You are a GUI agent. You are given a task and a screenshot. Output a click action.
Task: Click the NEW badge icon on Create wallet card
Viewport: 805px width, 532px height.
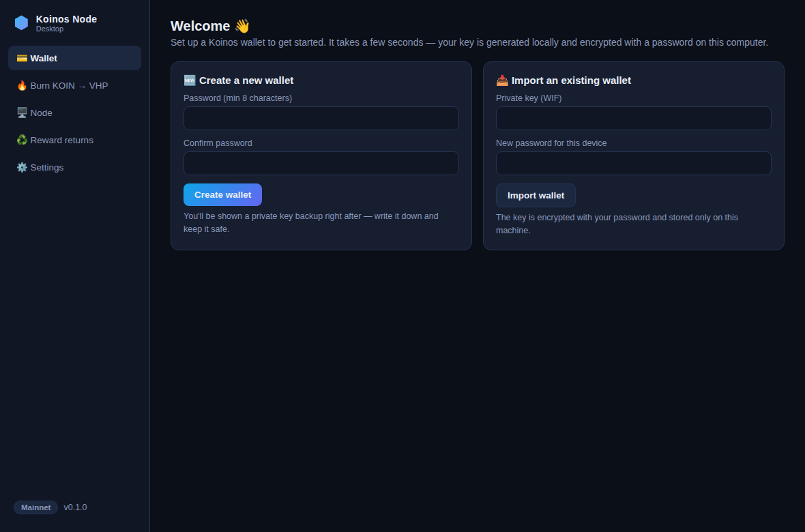(190, 80)
